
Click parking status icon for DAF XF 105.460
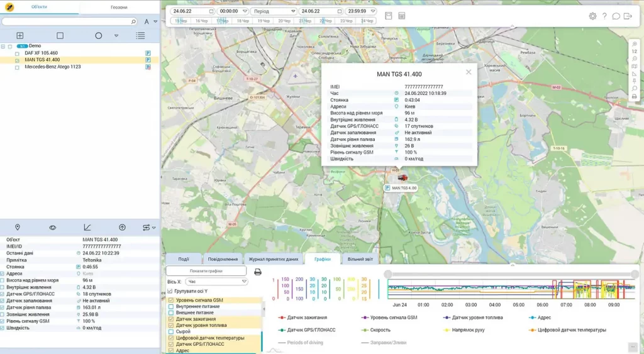click(148, 53)
